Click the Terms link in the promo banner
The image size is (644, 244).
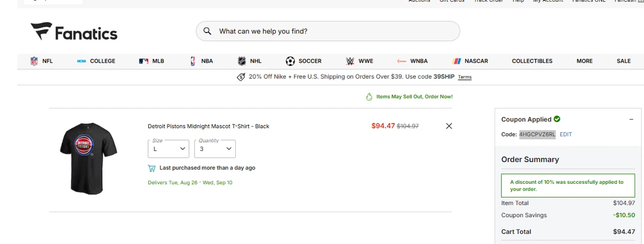point(465,77)
